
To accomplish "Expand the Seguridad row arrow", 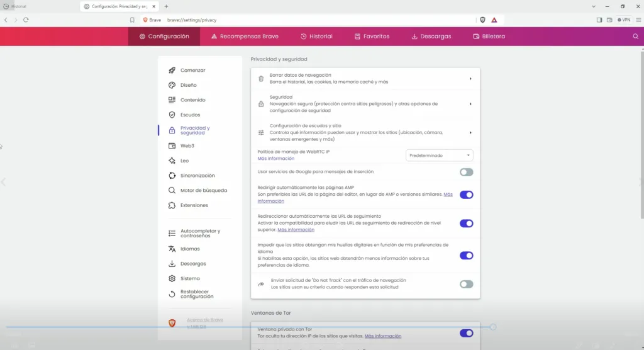I will tap(470, 104).
